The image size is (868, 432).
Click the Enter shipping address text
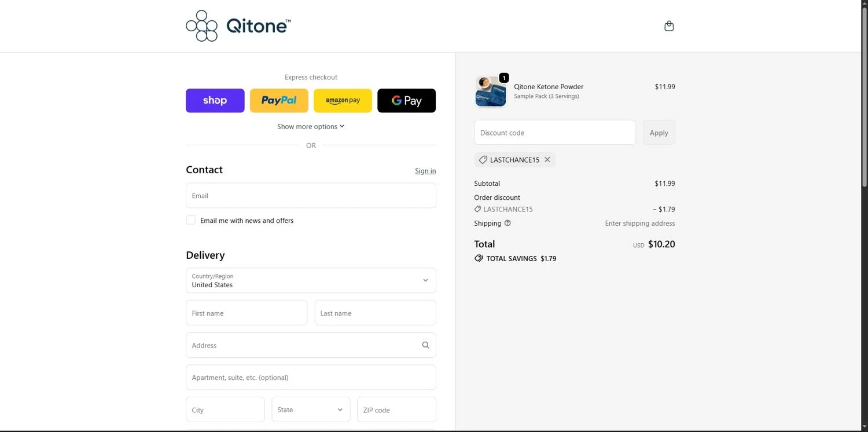[x=640, y=224]
